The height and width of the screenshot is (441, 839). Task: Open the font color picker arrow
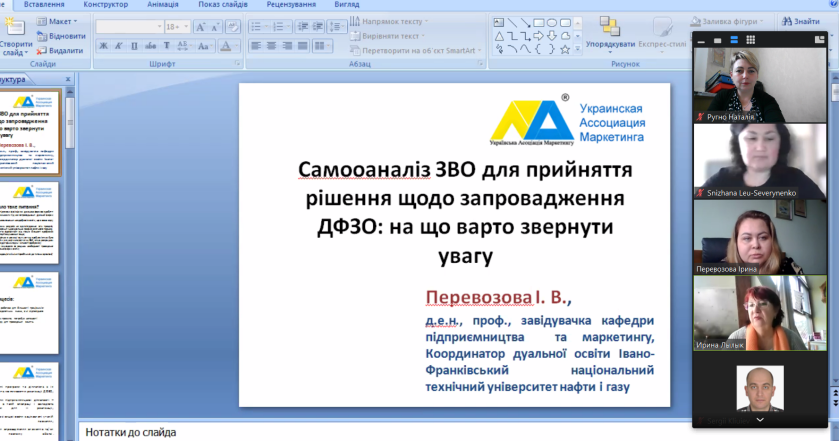pos(236,45)
